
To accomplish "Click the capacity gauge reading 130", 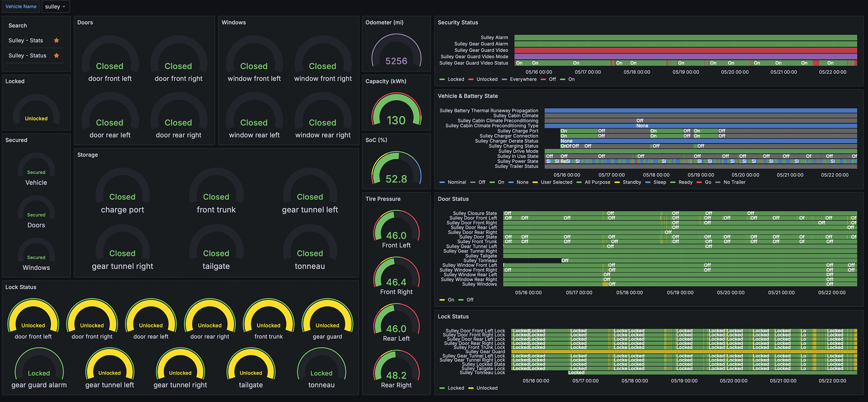I will pos(396,109).
